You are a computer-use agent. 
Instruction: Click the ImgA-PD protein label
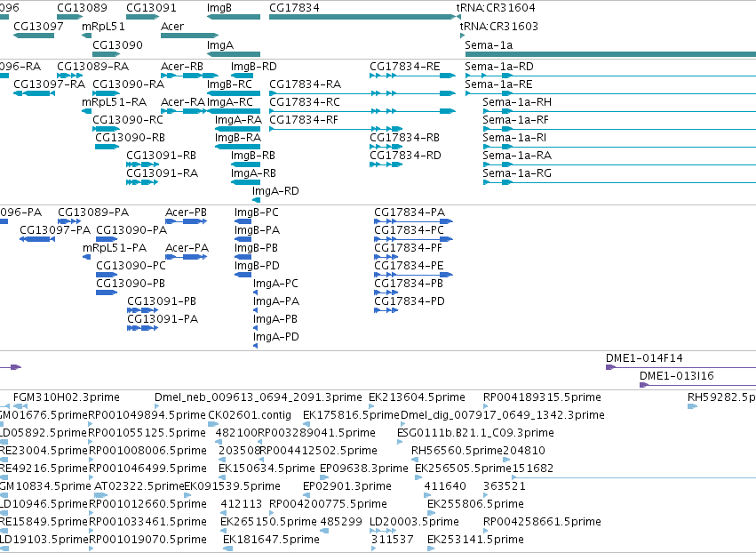coord(275,337)
